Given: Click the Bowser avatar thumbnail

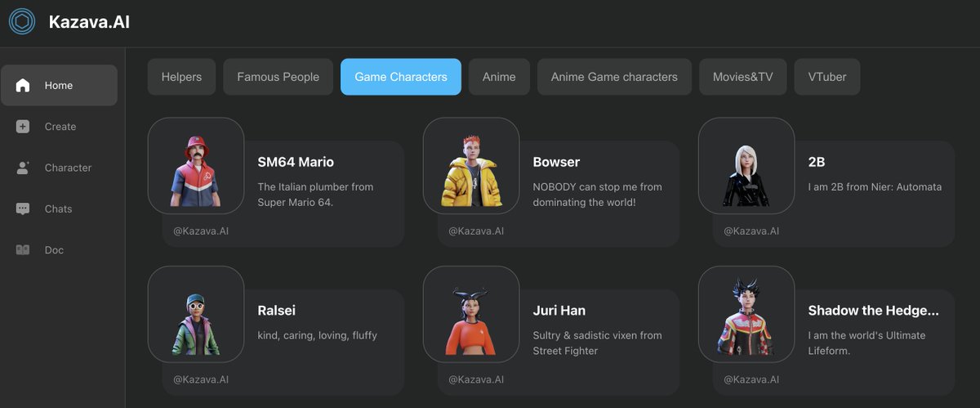Looking at the screenshot, I should point(471,166).
